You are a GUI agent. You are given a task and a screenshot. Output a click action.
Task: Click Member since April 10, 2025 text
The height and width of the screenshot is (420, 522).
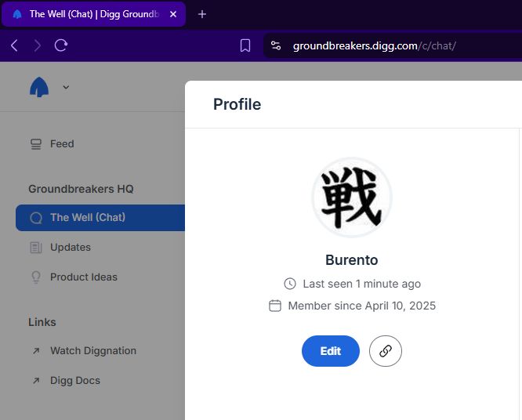[x=361, y=306]
